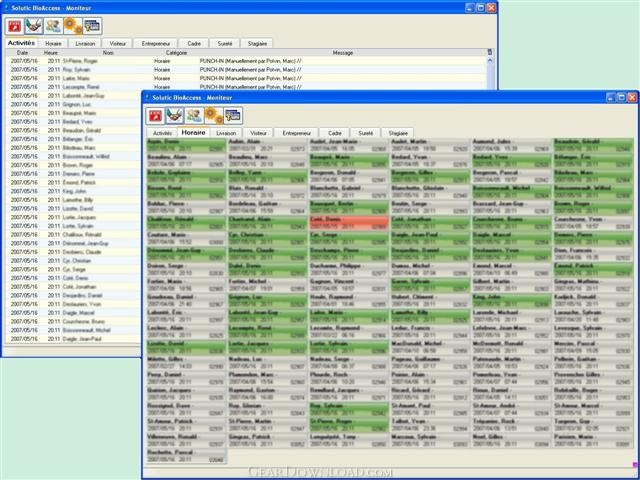
Task: Click key and windows icon in back toolbar
Action: pos(92,26)
